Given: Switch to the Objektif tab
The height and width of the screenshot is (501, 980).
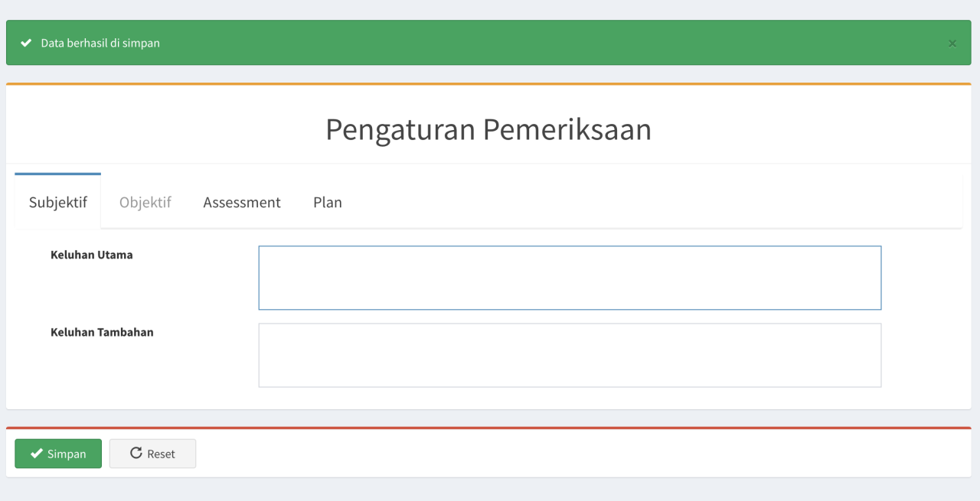Looking at the screenshot, I should point(145,203).
